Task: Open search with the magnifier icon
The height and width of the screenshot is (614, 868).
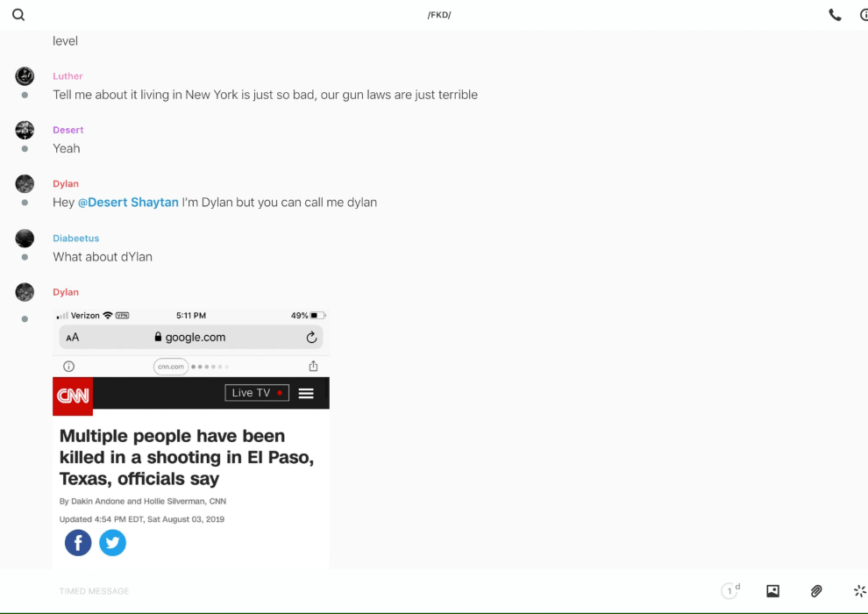Action: pos(18,15)
